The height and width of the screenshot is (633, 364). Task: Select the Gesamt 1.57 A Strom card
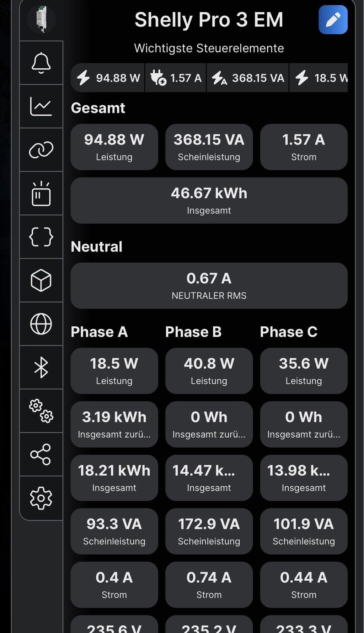tap(304, 147)
